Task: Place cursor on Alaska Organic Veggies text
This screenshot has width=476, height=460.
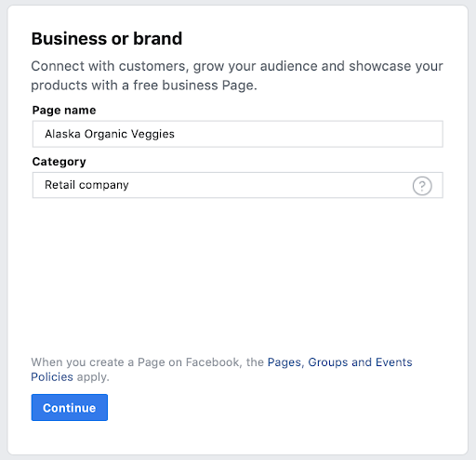Action: 110,134
